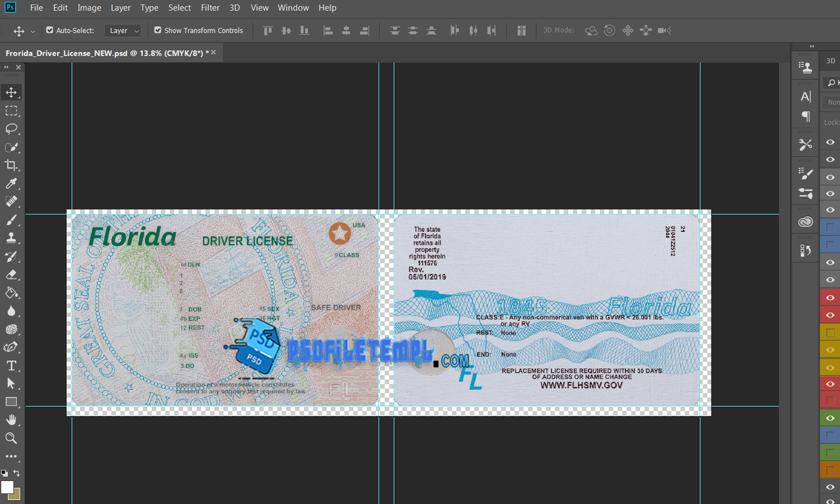Screen dimensions: 840x504
Task: Select the History Brush tool
Action: pos(12,256)
